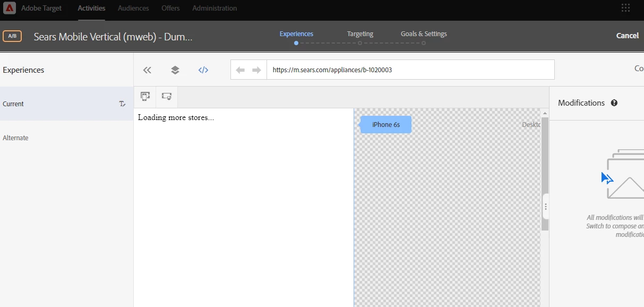The image size is (644, 307).
Task: Click the Desktop device label
Action: tap(531, 124)
